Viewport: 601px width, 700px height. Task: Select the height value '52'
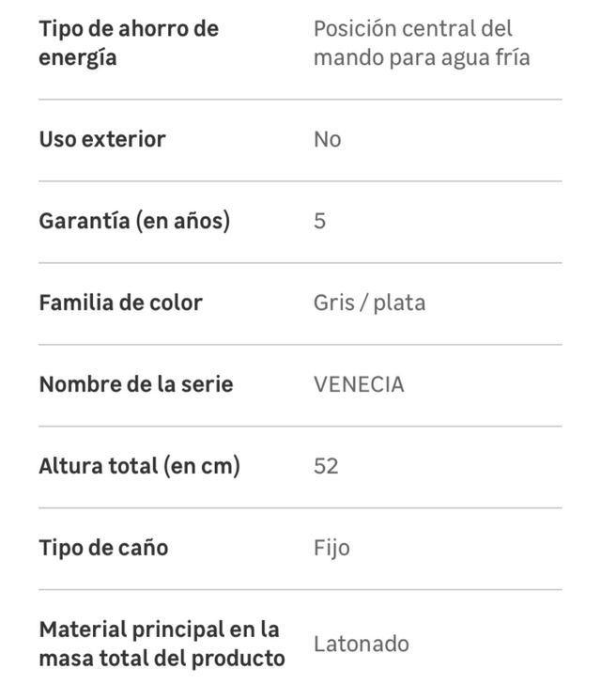pyautogui.click(x=326, y=467)
